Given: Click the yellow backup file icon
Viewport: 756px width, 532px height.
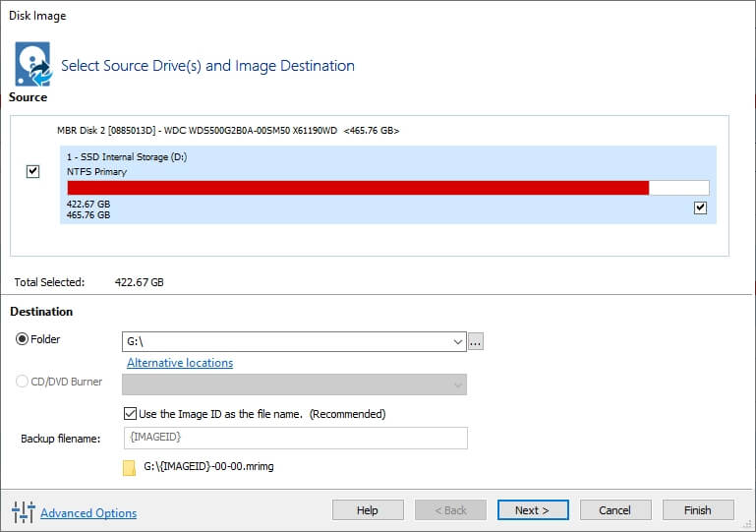Looking at the screenshot, I should pyautogui.click(x=129, y=468).
